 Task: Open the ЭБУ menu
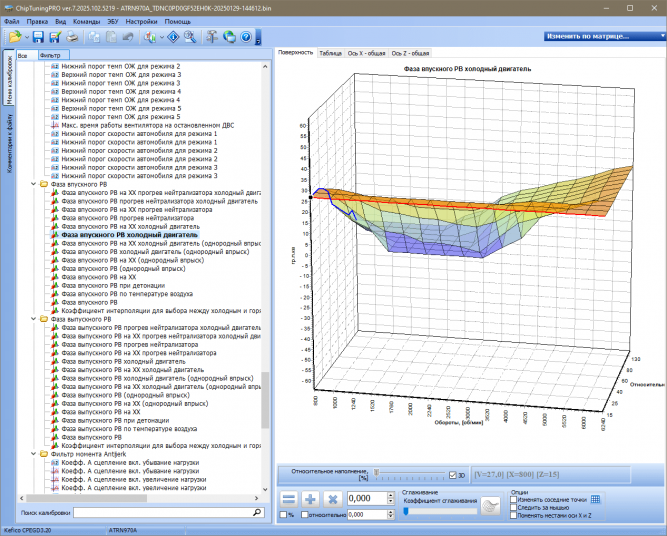113,21
